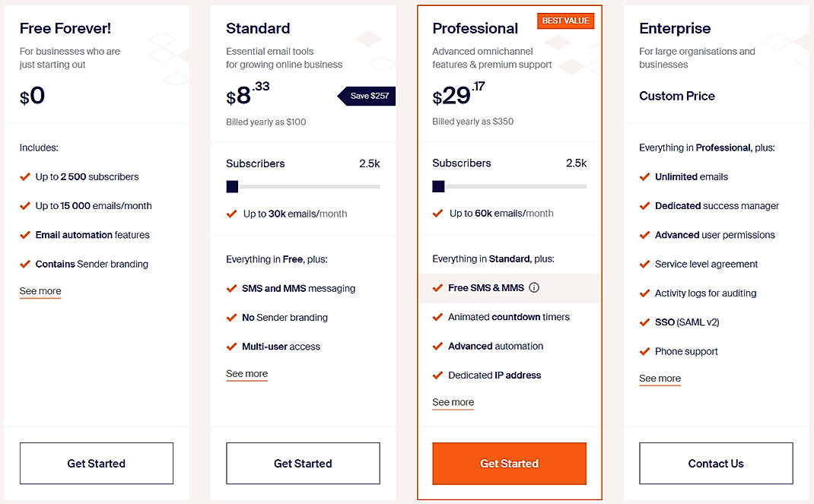
Task: Click orange Get Started for Professional plan
Action: coord(509,464)
